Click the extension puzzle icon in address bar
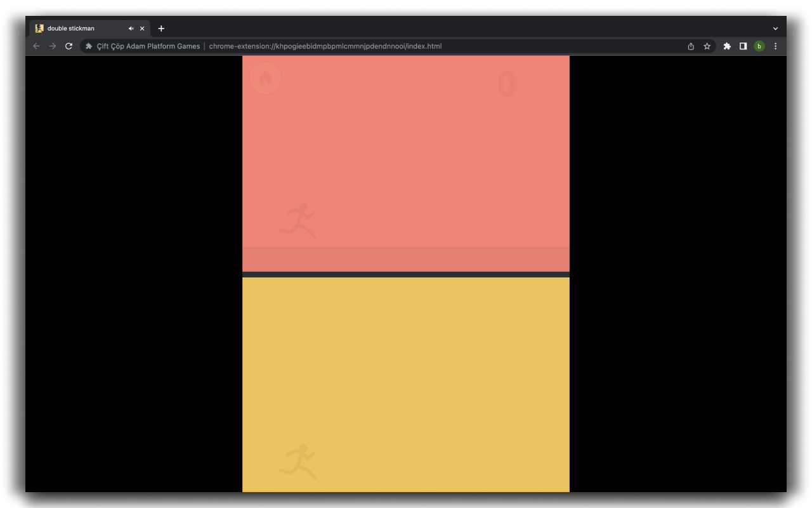This screenshot has width=812, height=508. 89,46
